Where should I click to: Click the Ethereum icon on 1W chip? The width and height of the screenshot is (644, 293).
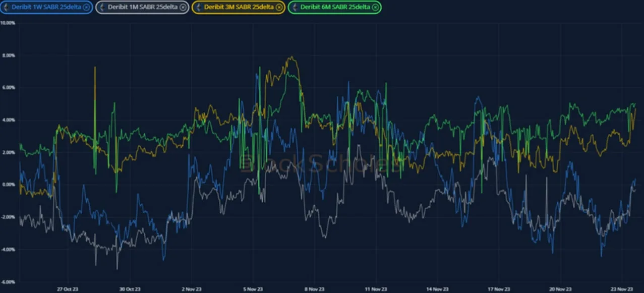[7, 7]
